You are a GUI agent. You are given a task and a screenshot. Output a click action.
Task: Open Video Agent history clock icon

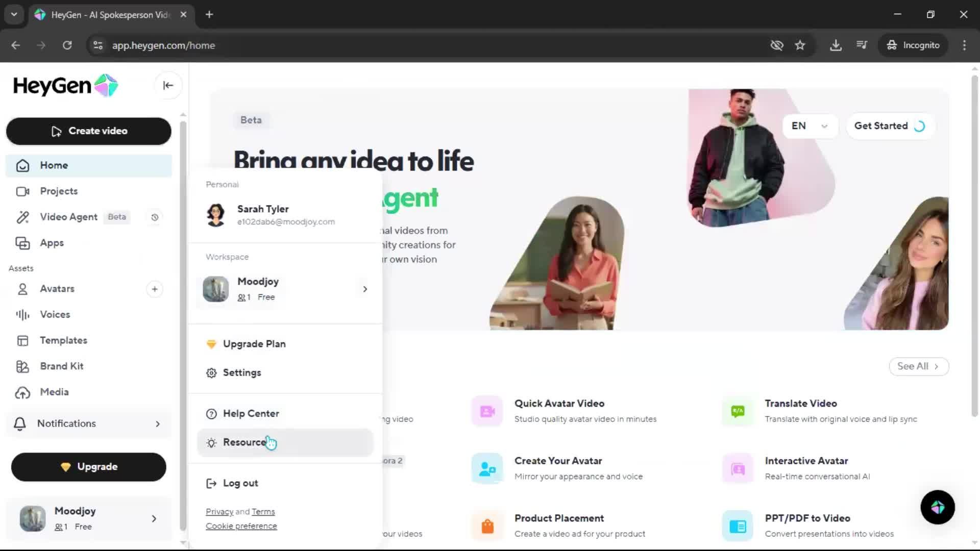155,217
